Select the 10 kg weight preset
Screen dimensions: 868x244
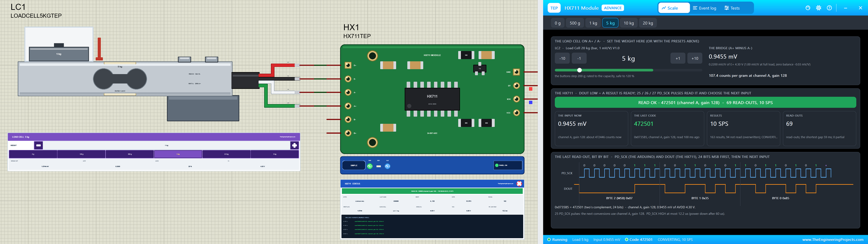629,23
